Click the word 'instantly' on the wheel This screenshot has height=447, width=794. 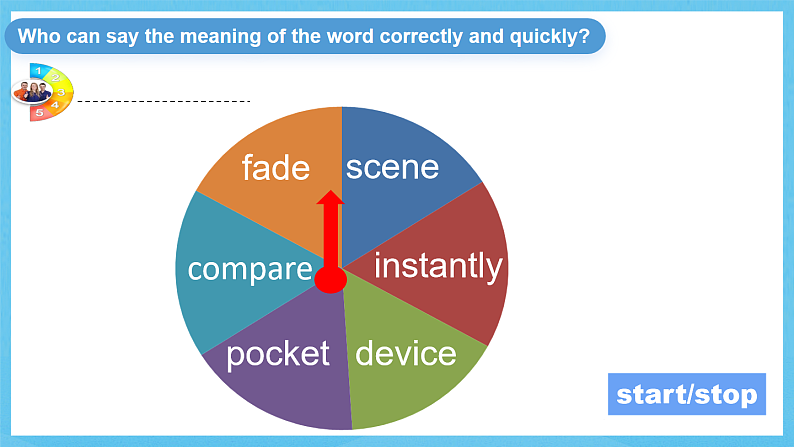pyautogui.click(x=438, y=266)
